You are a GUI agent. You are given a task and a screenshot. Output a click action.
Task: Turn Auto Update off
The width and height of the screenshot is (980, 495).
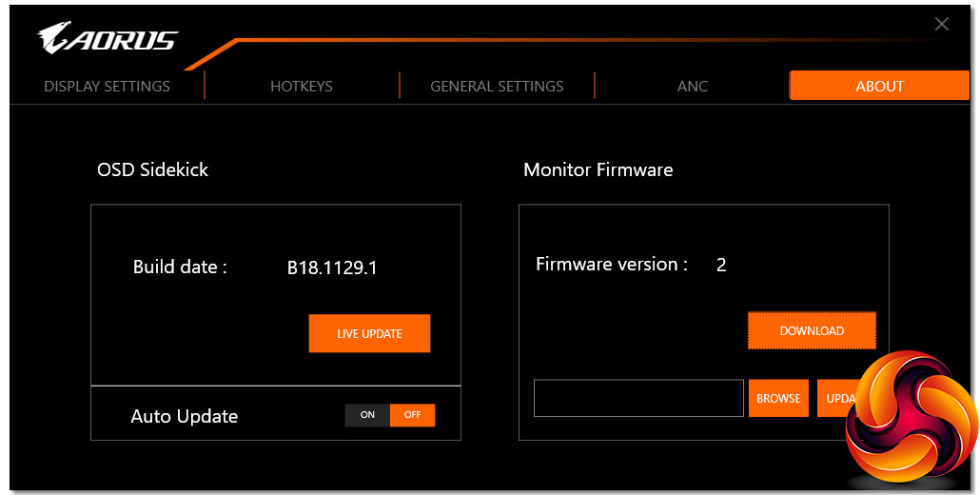click(413, 415)
